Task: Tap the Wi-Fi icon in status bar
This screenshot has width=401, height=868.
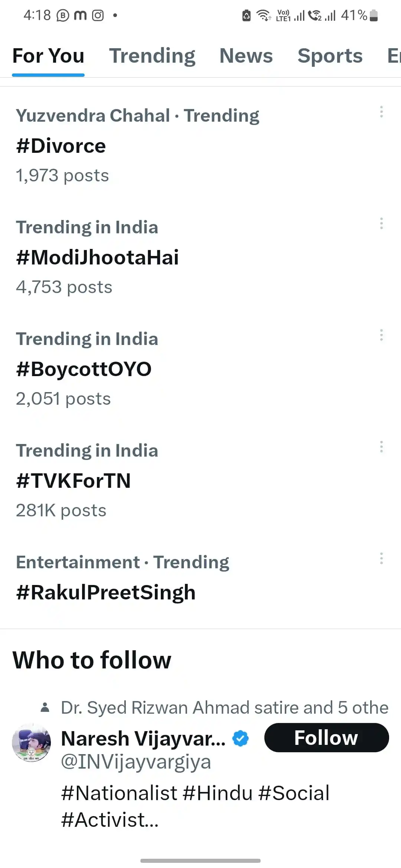Action: [264, 16]
